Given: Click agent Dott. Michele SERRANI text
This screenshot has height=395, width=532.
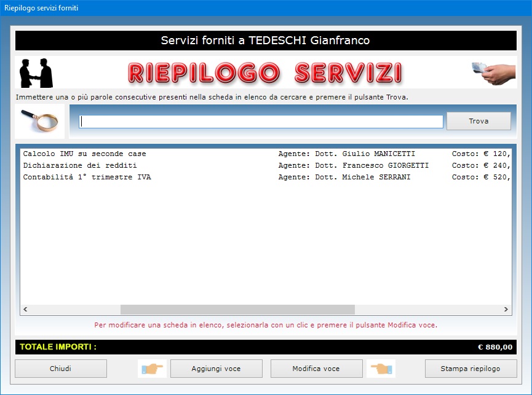Looking at the screenshot, I should click(344, 177).
